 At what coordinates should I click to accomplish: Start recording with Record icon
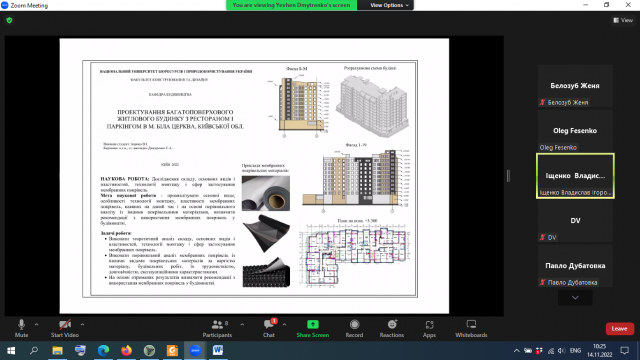tap(354, 329)
